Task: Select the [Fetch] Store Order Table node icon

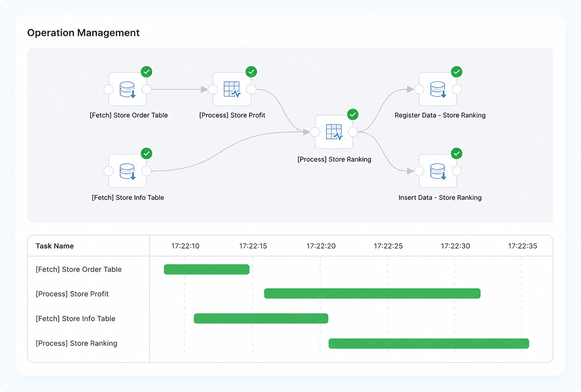Action: [127, 89]
